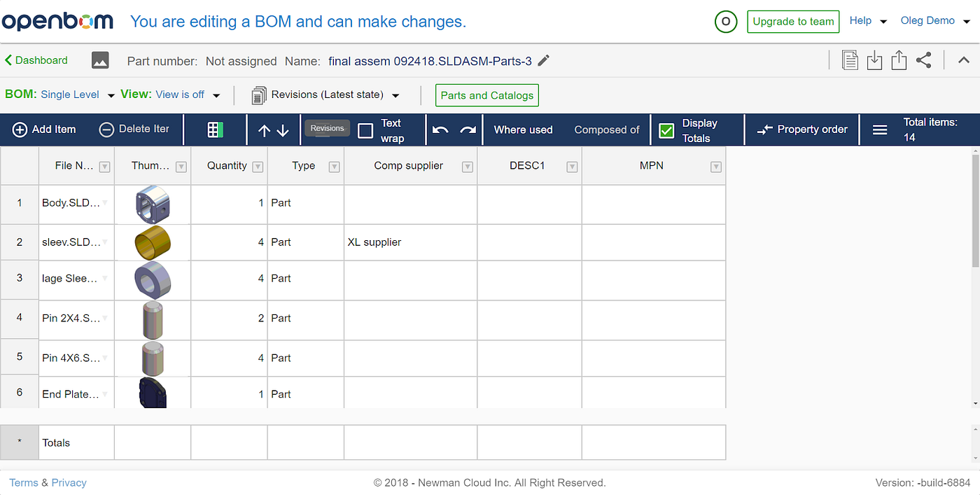Select the Body.SLD file name cell
Image resolution: width=980 pixels, height=495 pixels.
pyautogui.click(x=76, y=204)
